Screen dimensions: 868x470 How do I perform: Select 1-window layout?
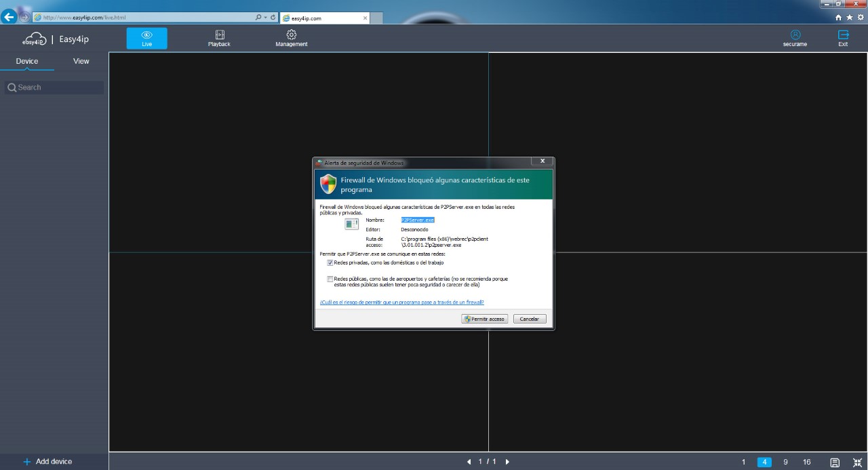(x=743, y=463)
